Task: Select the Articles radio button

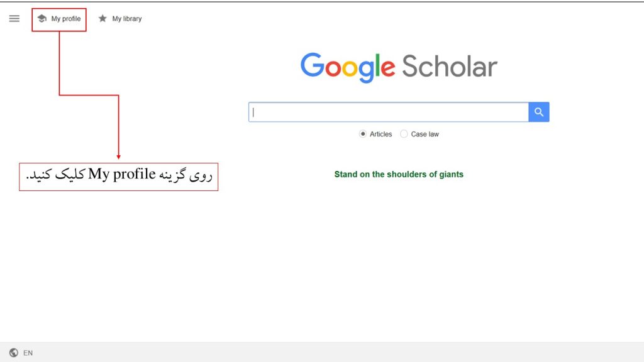Action: pyautogui.click(x=363, y=134)
